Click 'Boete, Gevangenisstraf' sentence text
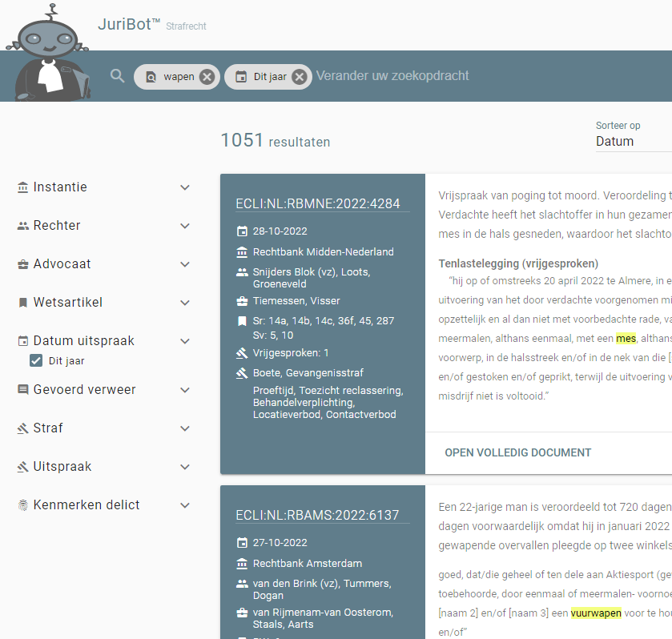 tap(308, 373)
